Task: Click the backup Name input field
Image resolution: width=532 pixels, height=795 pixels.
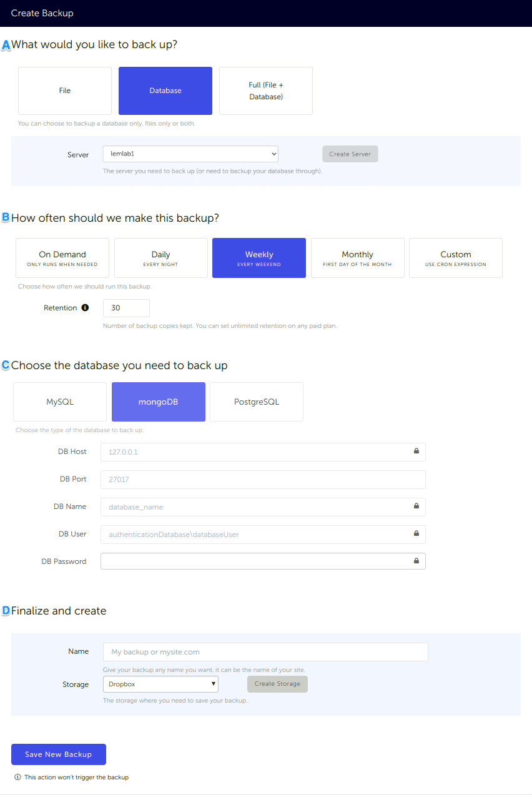Action: coord(265,652)
